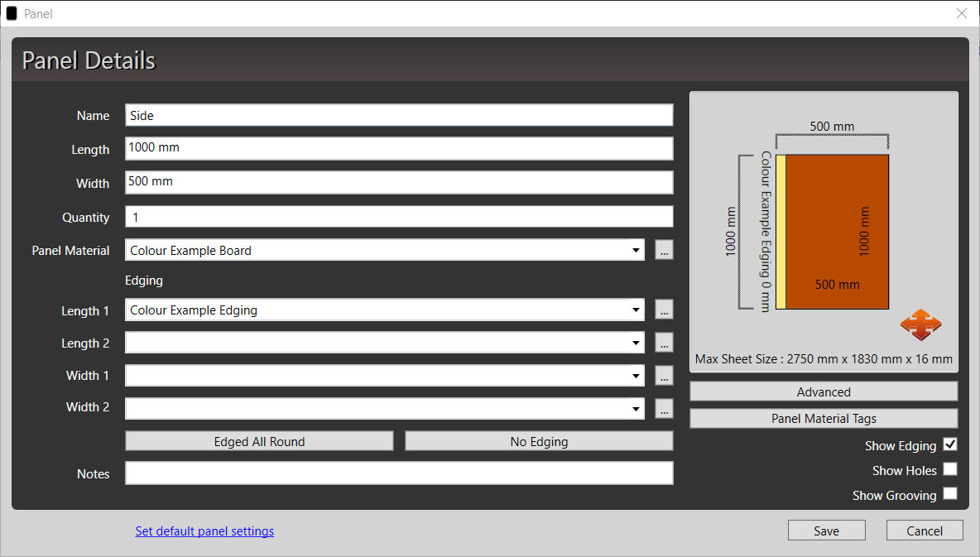Open browse button next to Length 2 edging
The width and height of the screenshot is (980, 557).
click(664, 343)
